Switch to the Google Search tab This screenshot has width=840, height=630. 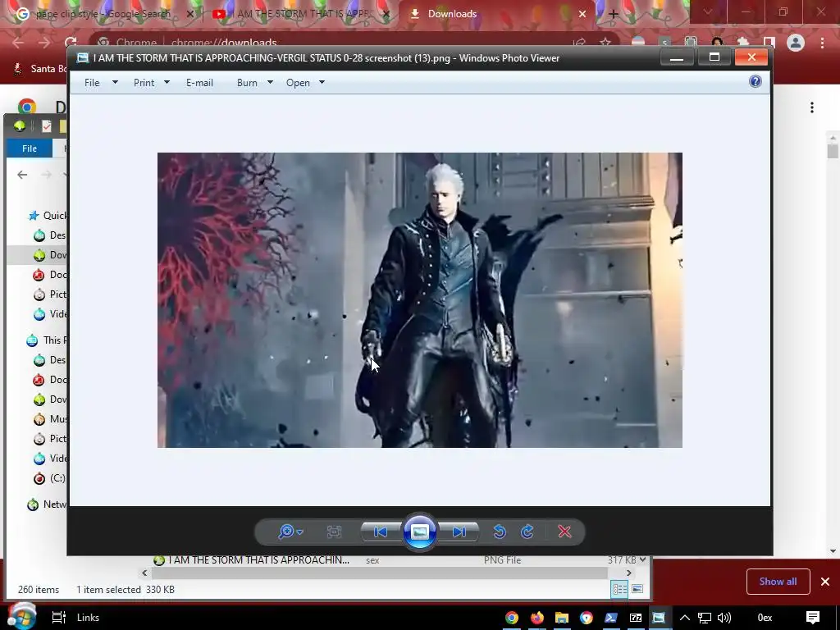103,14
